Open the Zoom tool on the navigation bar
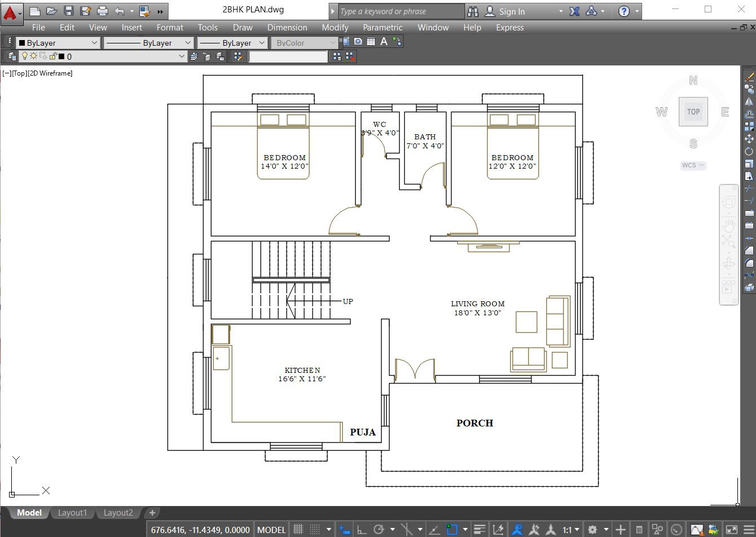 tap(728, 241)
